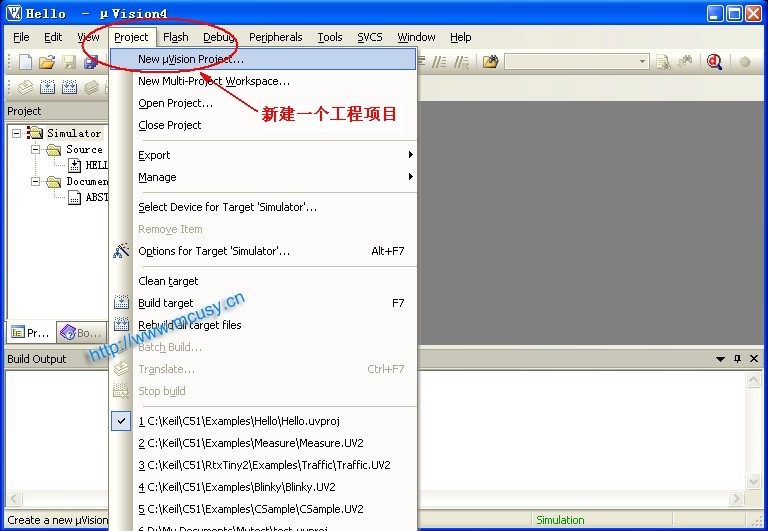
Task: Select the HELLO source file in the tree
Action: pyautogui.click(x=88, y=165)
